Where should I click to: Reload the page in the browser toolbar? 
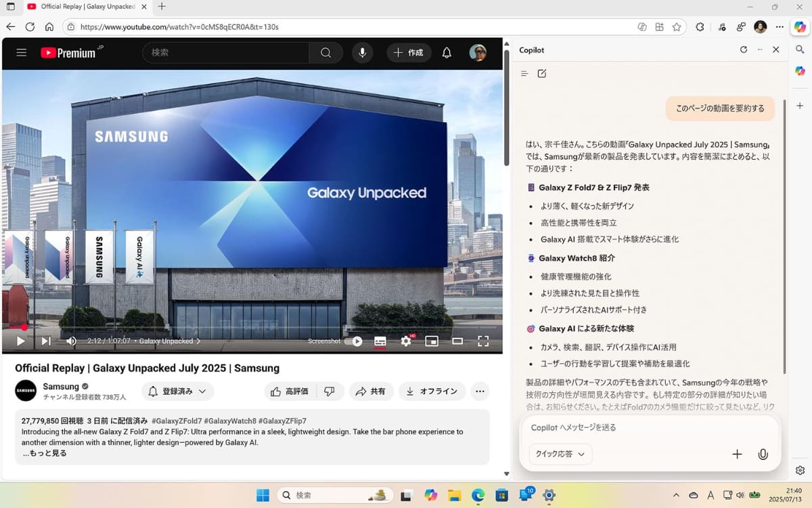tap(30, 27)
